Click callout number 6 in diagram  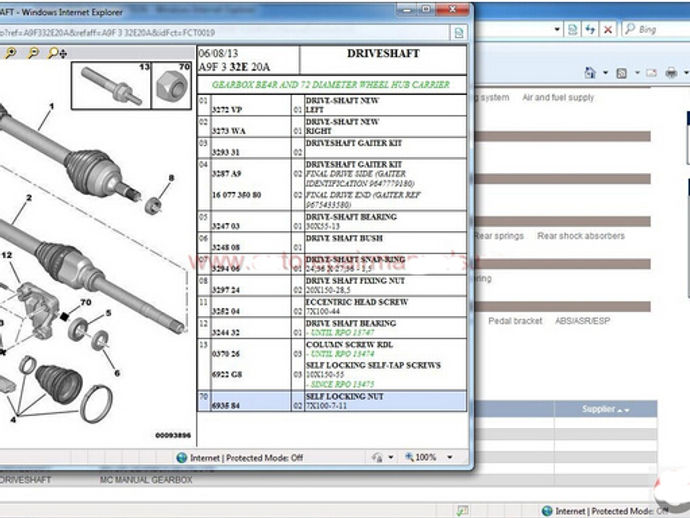(117, 373)
